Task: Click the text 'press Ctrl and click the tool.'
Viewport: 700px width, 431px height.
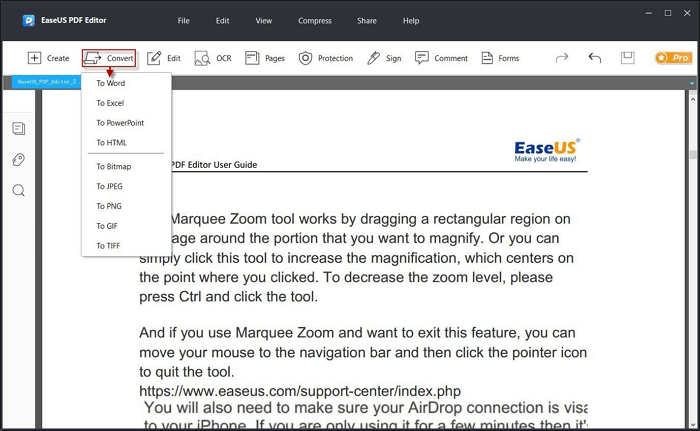Action: tap(228, 297)
